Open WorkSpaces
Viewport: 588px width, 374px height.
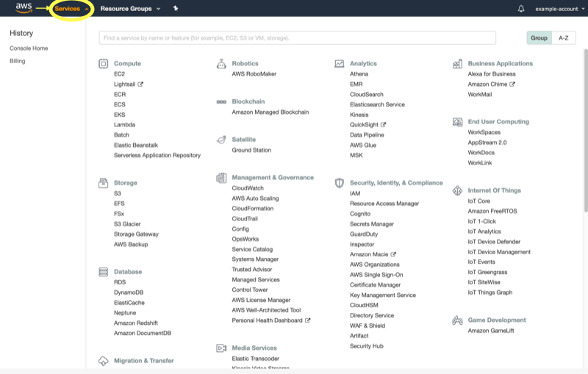[484, 132]
